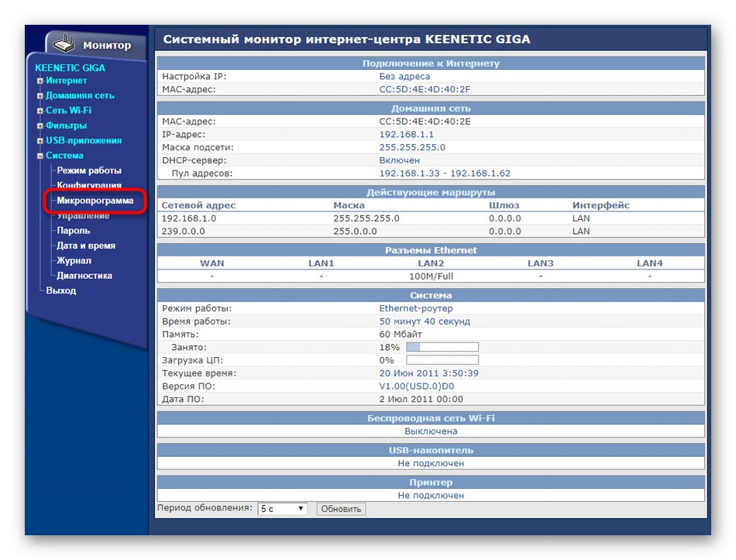Screen dimensions: 736x560
Task: Click the Wi-Fi status Выключена
Action: [431, 431]
